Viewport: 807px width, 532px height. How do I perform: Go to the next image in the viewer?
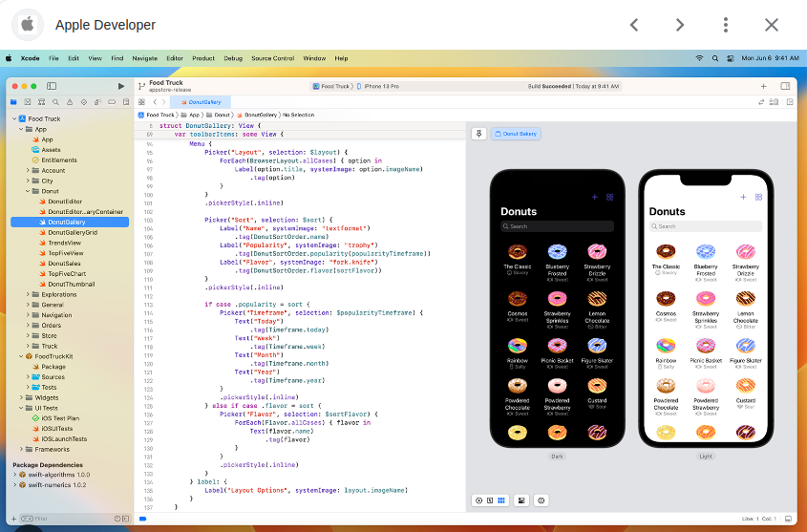(x=680, y=25)
